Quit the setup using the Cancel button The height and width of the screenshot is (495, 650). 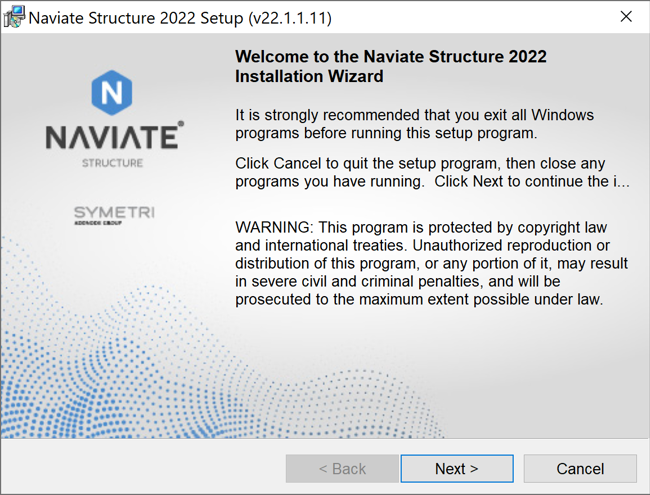point(580,469)
